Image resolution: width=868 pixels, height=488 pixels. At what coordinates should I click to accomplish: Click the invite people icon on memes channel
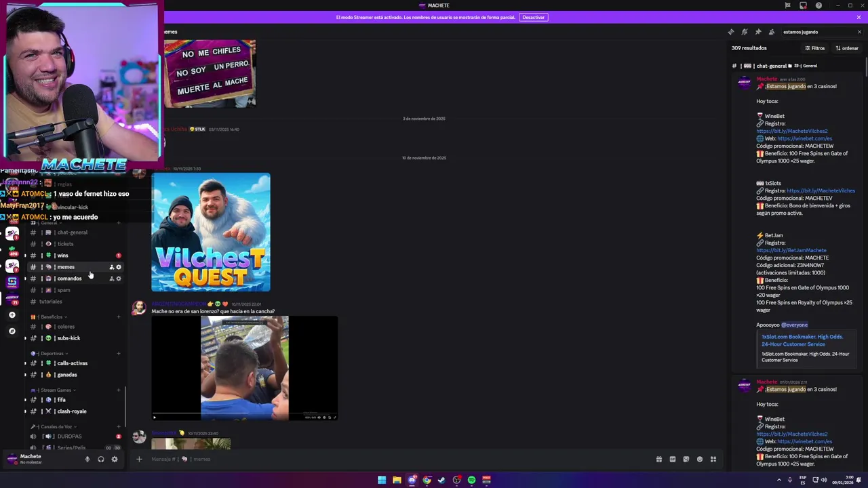112,267
